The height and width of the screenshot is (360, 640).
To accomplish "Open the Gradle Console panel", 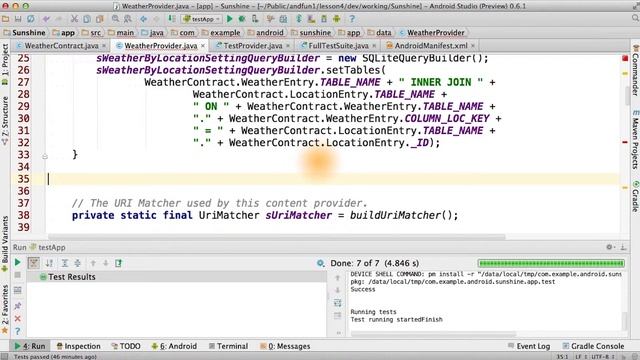I will [x=593, y=346].
